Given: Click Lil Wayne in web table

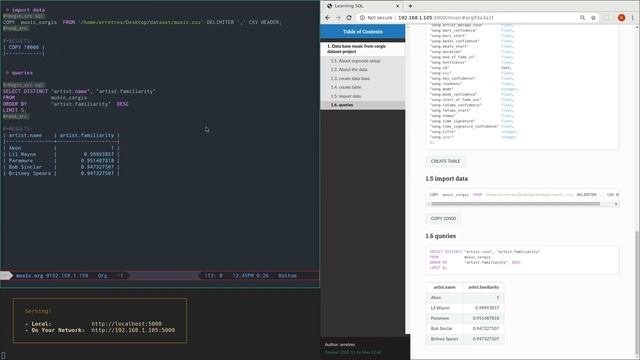Looking at the screenshot, I should (444, 308).
